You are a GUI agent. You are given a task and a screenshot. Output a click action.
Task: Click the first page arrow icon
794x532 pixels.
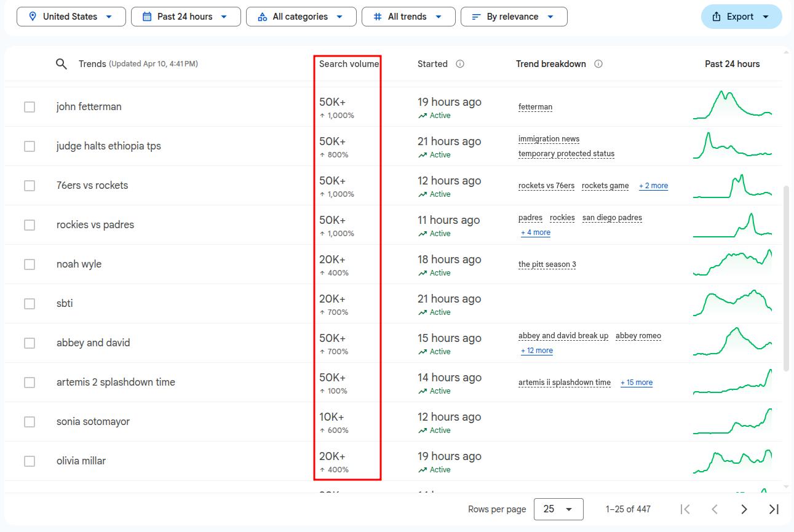point(685,509)
